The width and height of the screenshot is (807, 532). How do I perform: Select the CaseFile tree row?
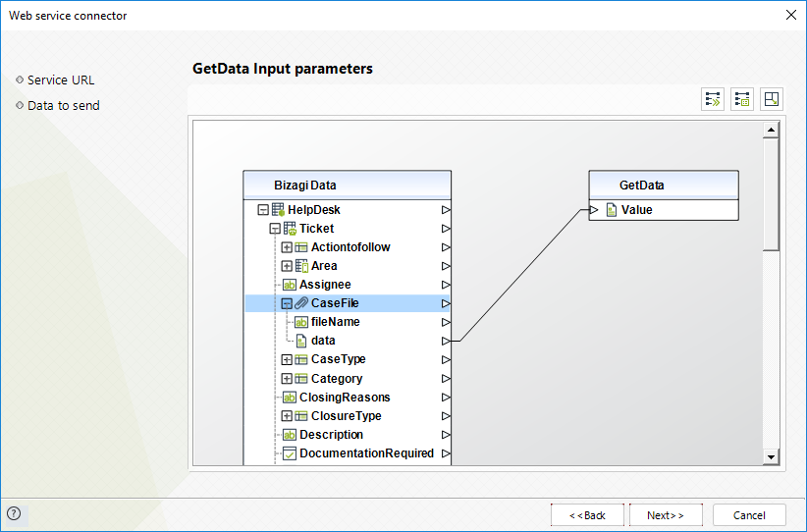(348, 303)
